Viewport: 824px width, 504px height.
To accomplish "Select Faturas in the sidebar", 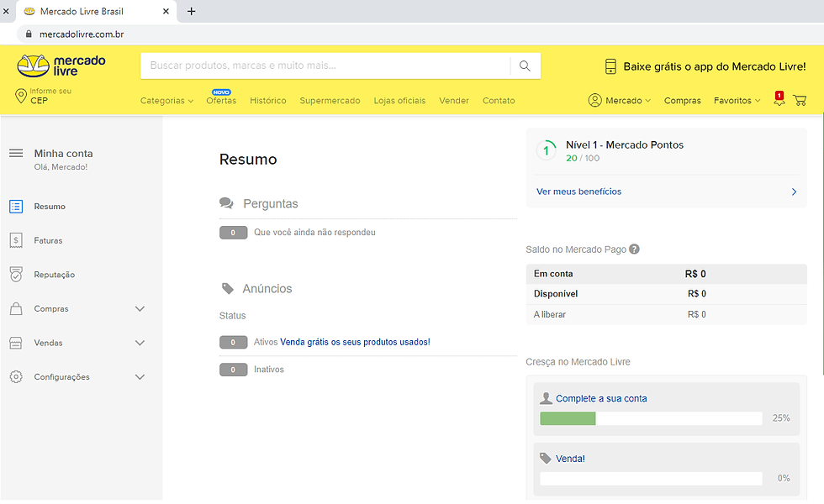I will pyautogui.click(x=49, y=240).
